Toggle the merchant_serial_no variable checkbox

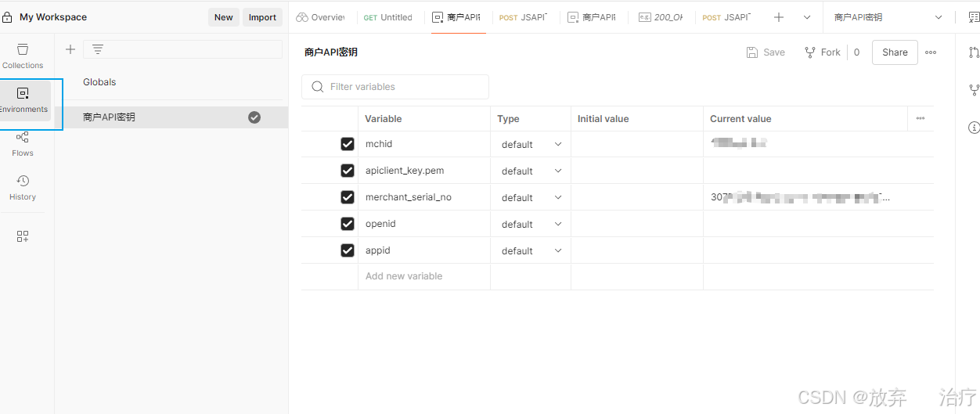coord(348,197)
